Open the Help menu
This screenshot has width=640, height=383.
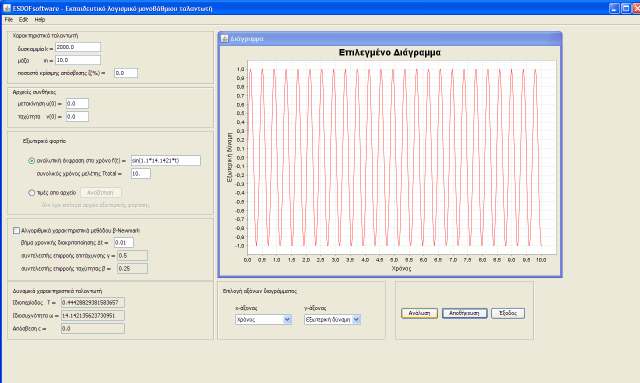coord(40,20)
